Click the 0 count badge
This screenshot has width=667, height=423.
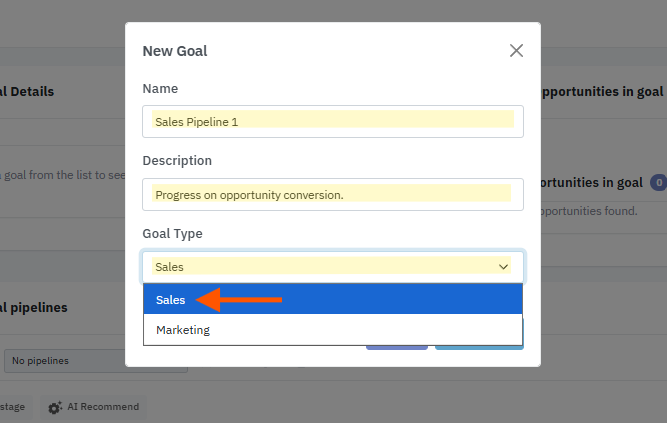pos(657,183)
